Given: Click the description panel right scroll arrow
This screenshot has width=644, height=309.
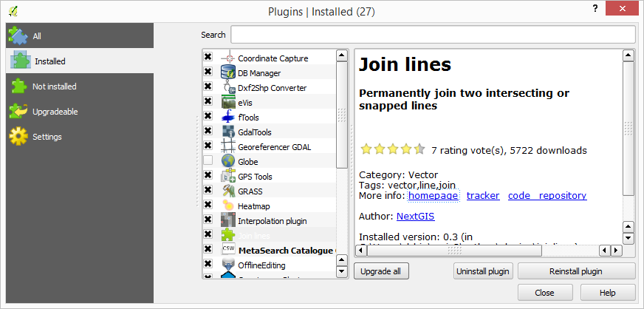Looking at the screenshot, I should 616,251.
